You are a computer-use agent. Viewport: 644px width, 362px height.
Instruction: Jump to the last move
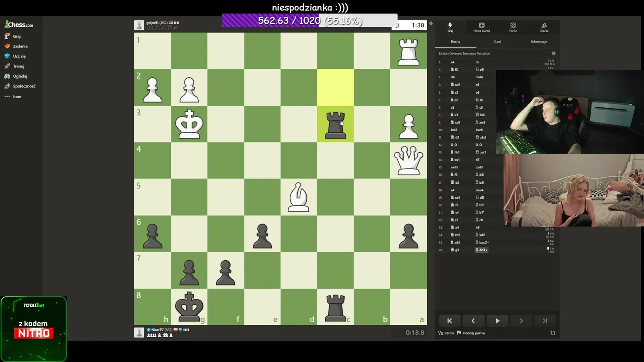click(545, 321)
